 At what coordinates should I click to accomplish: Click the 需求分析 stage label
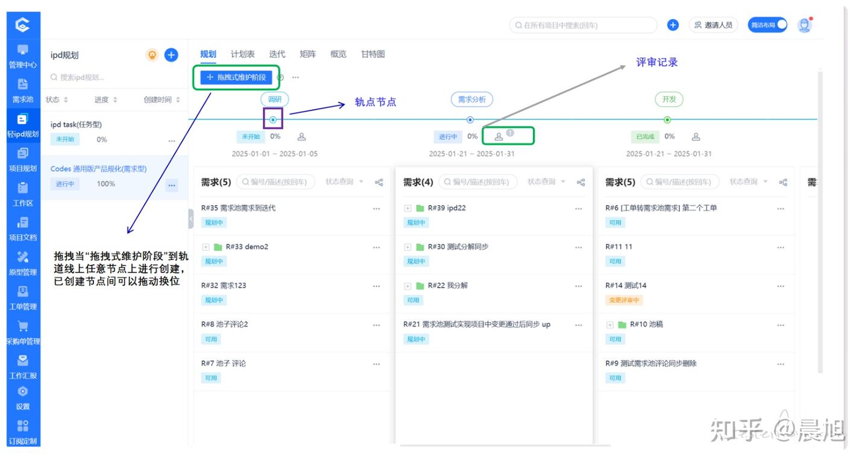click(472, 100)
